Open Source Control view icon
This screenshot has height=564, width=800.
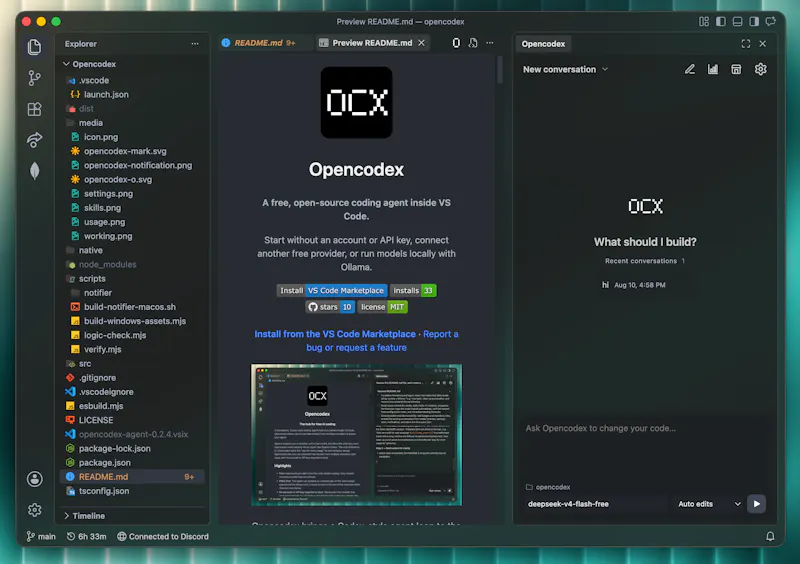pos(34,78)
